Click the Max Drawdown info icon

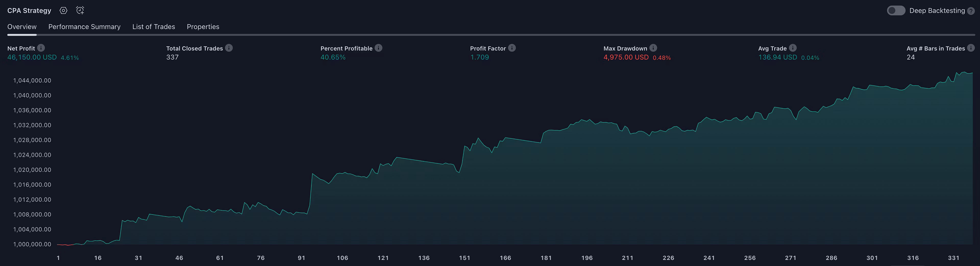653,48
